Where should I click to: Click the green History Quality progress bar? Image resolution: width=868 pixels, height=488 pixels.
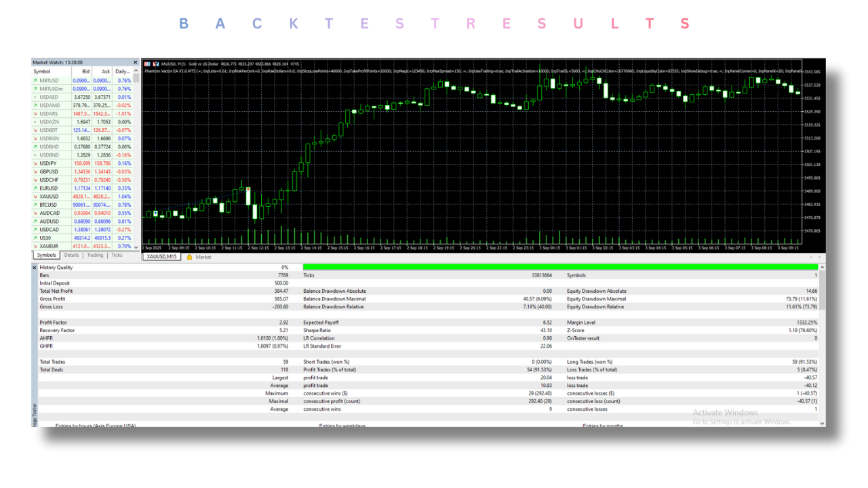[559, 268]
